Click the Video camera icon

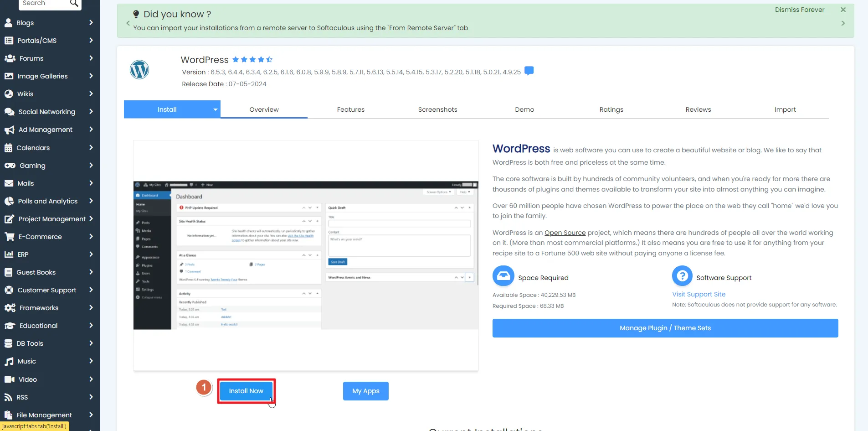(x=9, y=379)
